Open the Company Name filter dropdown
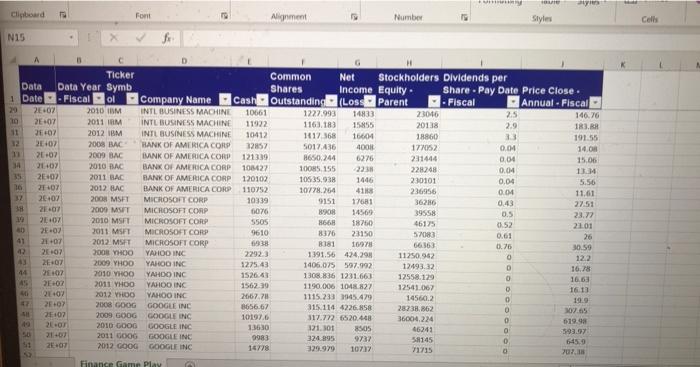 225,100
